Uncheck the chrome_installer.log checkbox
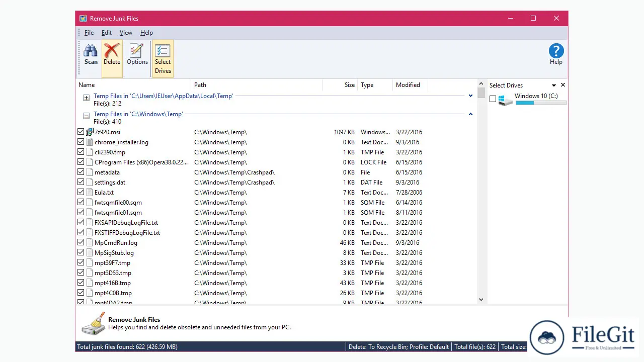 pyautogui.click(x=81, y=142)
